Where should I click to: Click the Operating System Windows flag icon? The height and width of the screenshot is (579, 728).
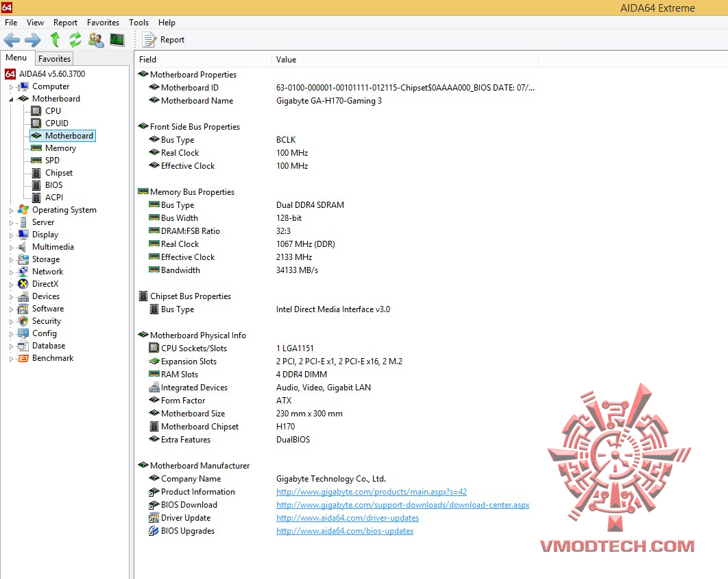click(23, 210)
